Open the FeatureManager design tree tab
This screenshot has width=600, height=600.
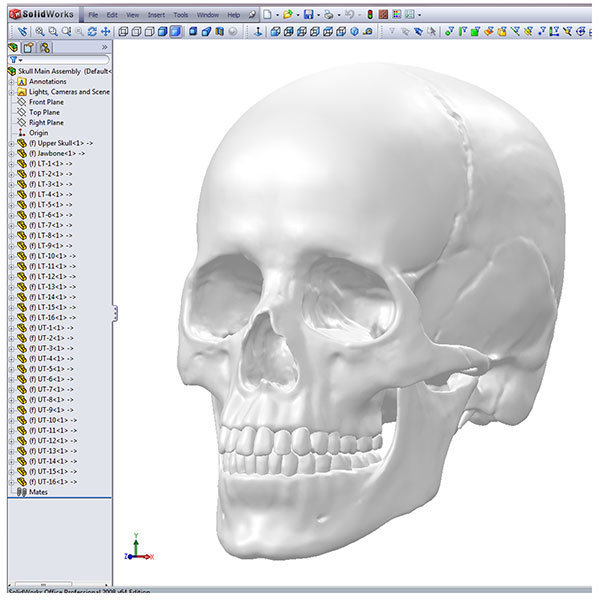coord(13,47)
